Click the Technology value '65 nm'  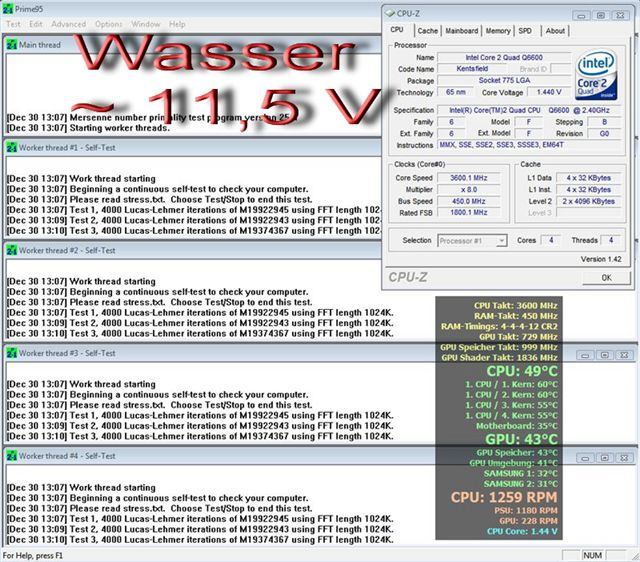coord(456,92)
